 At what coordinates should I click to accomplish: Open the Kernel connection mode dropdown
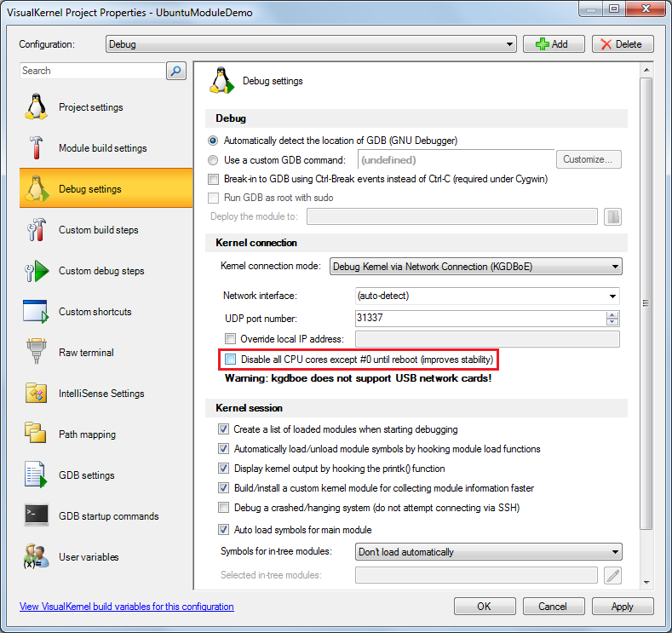(x=476, y=267)
